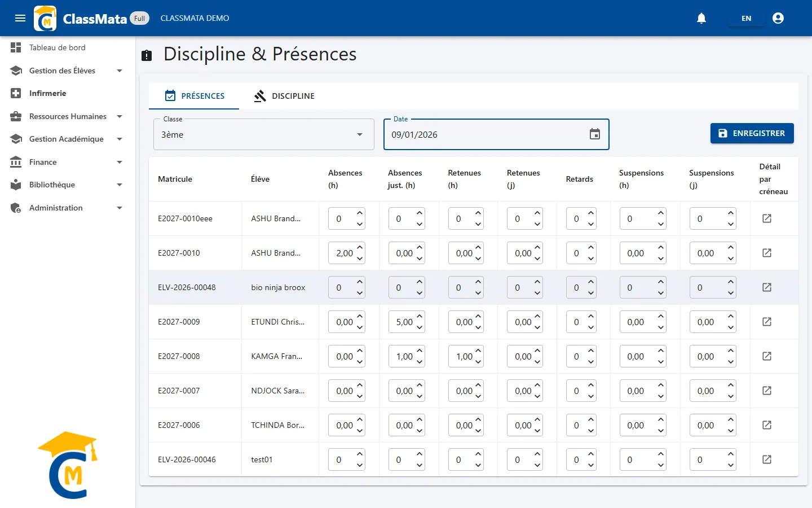
Task: Switch to the DISCIPLINE tab
Action: tap(284, 96)
